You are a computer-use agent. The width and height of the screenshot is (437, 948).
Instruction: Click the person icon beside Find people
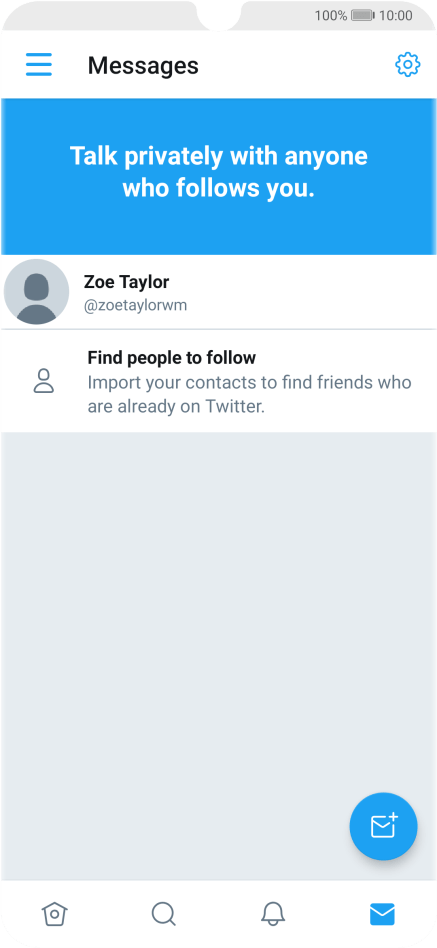(x=44, y=381)
